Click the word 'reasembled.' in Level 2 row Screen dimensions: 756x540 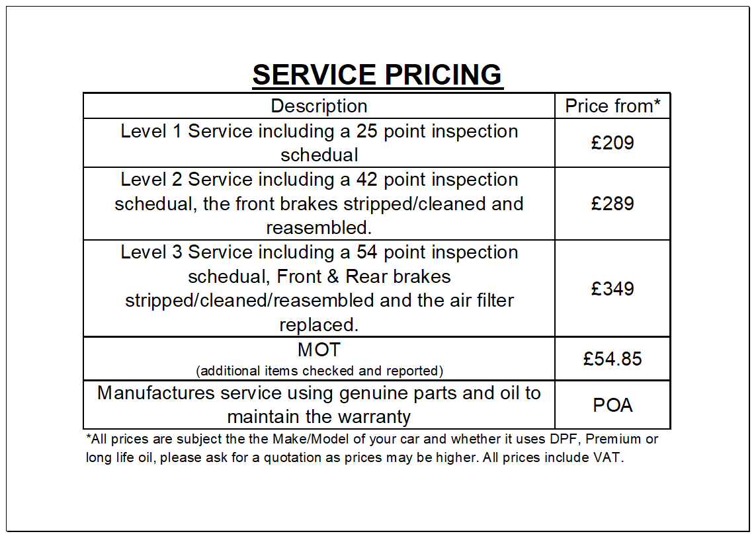319,228
